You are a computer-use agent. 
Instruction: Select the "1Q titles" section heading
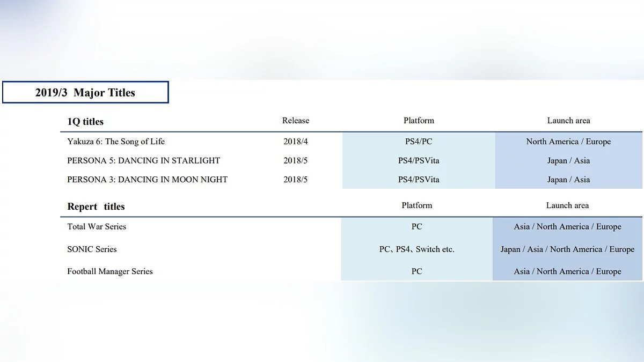85,122
